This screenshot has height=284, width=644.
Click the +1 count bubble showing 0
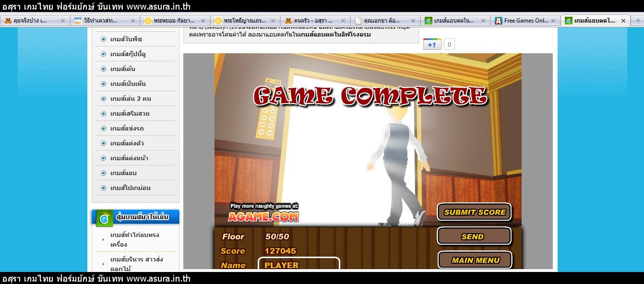click(449, 45)
